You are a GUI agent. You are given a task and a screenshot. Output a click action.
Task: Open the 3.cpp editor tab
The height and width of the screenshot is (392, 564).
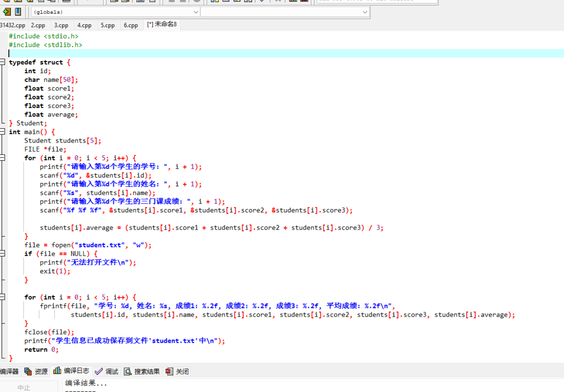point(61,25)
